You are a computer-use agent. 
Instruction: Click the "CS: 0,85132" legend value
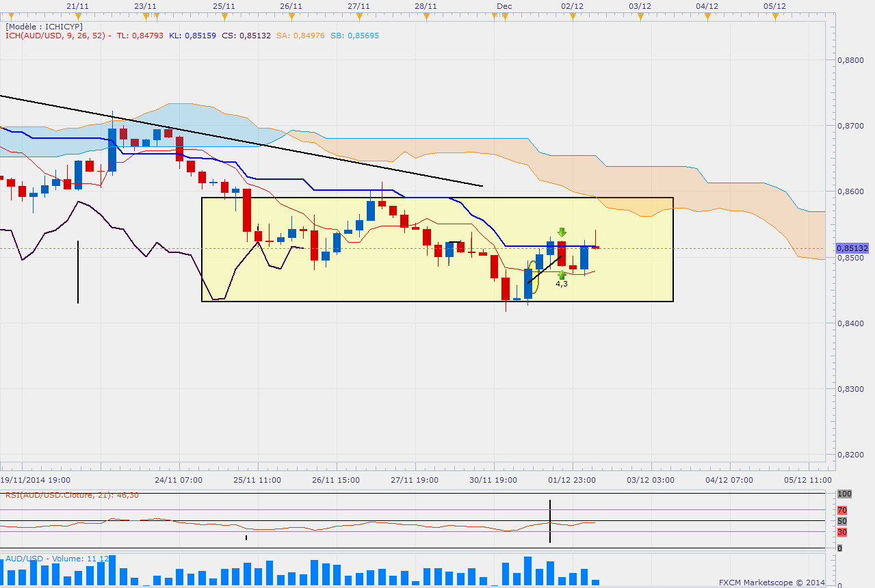click(x=246, y=36)
